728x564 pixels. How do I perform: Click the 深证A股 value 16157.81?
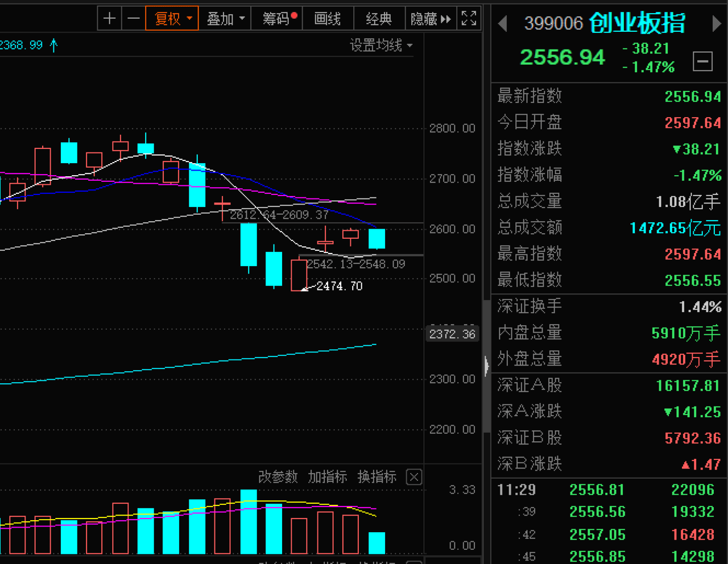pos(688,386)
